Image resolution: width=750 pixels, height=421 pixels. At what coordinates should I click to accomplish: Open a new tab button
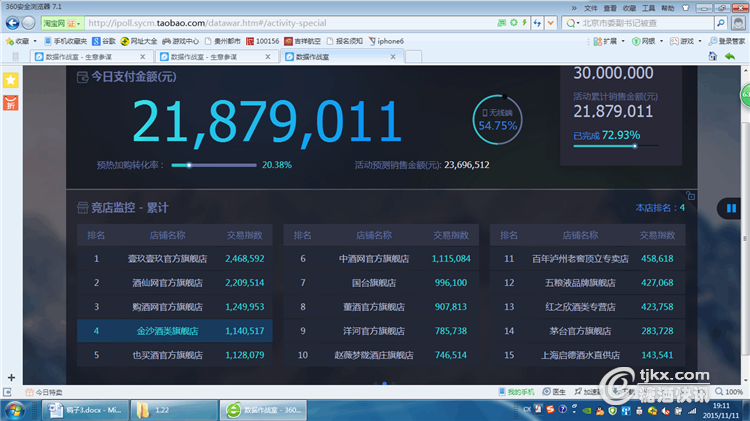pos(413,57)
